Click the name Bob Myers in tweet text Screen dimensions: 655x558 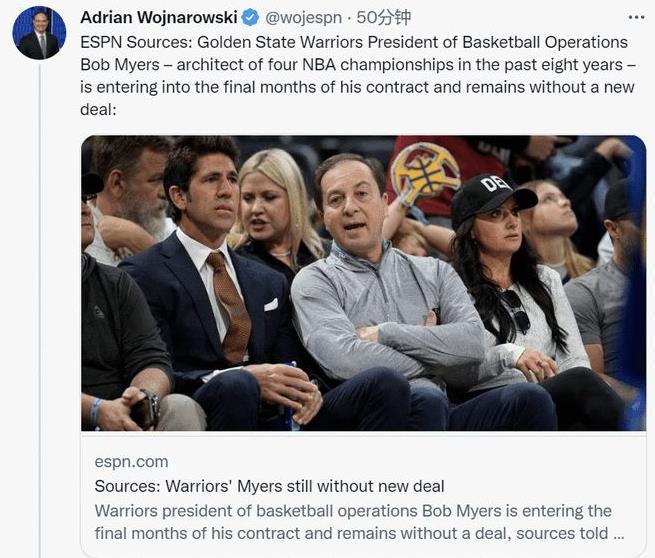click(x=120, y=65)
